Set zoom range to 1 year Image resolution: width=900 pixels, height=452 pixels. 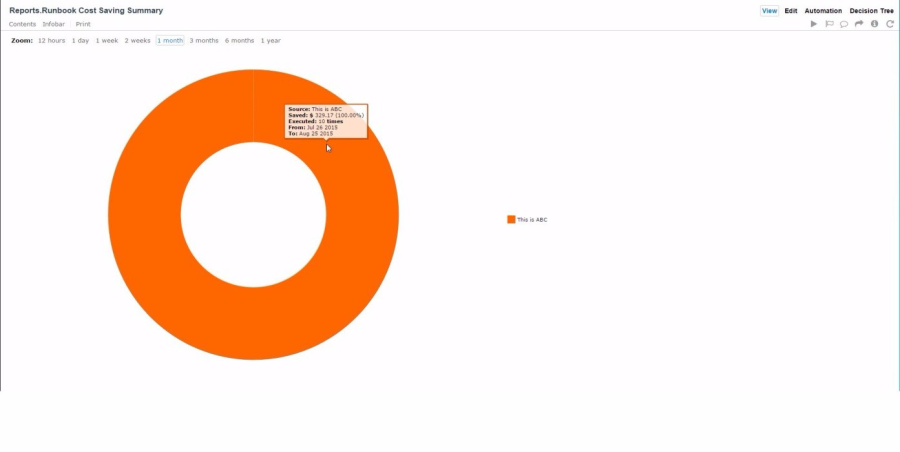(x=270, y=41)
